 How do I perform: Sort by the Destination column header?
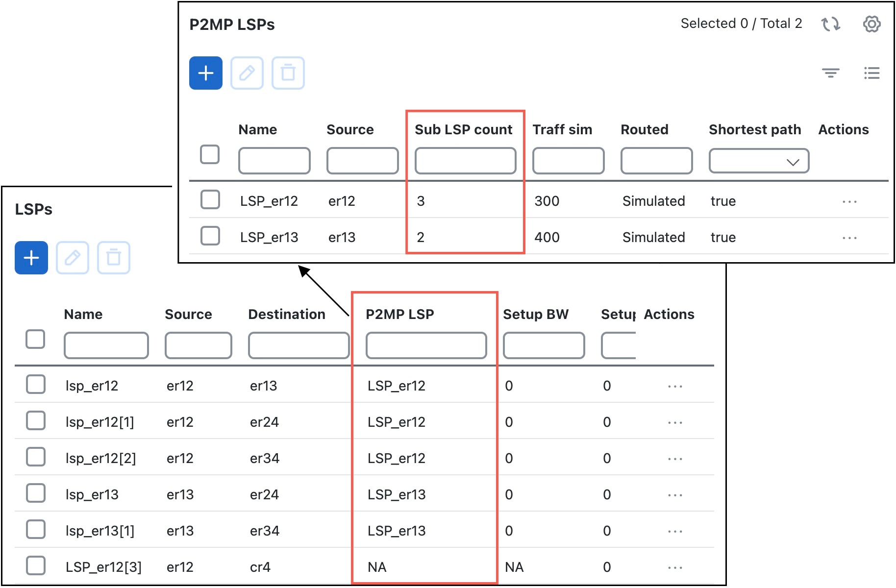click(x=287, y=314)
